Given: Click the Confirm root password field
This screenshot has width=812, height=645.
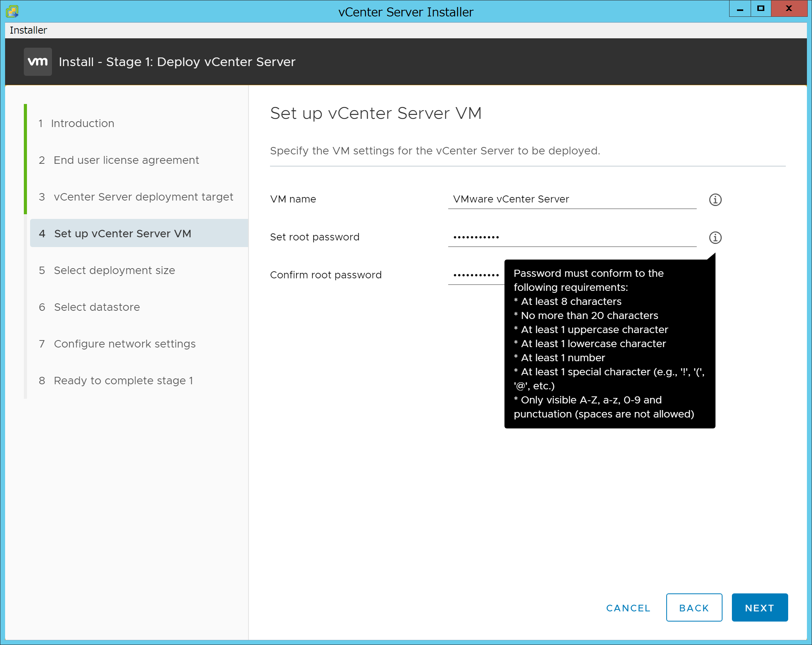Looking at the screenshot, I should pos(476,275).
